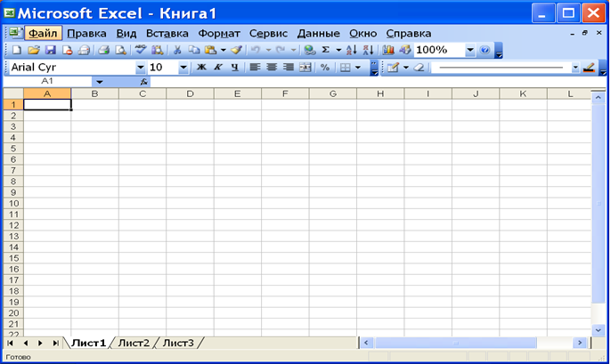This screenshot has height=364, width=611.
Task: Click the line color pen swatch
Action: pos(589,68)
